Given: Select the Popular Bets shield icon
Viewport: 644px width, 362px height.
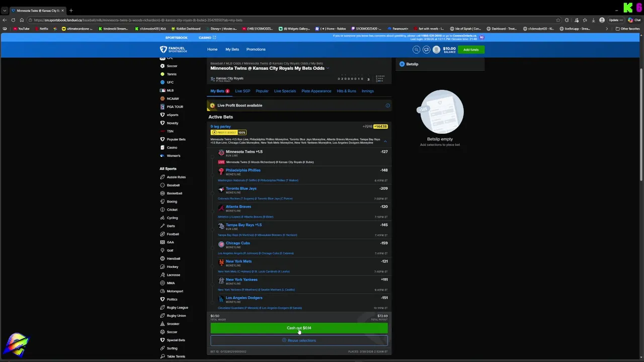Looking at the screenshot, I should [163, 139].
